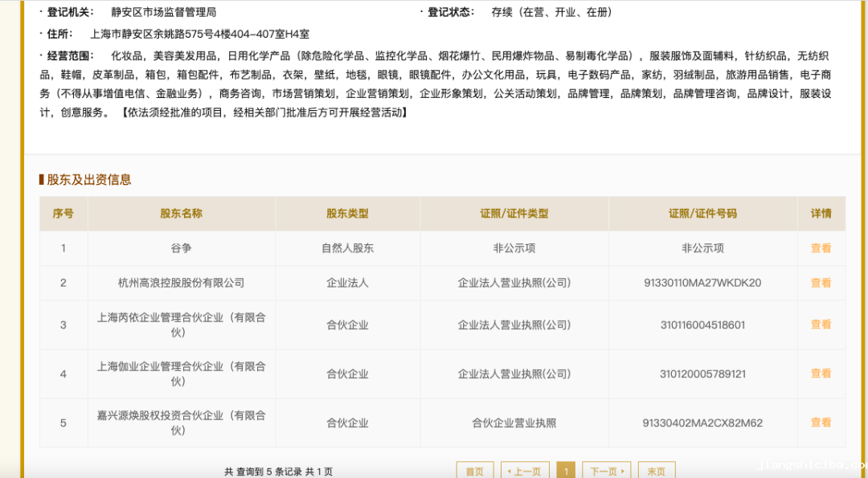
Task: Click the 企业法人 type cell
Action: 348,283
